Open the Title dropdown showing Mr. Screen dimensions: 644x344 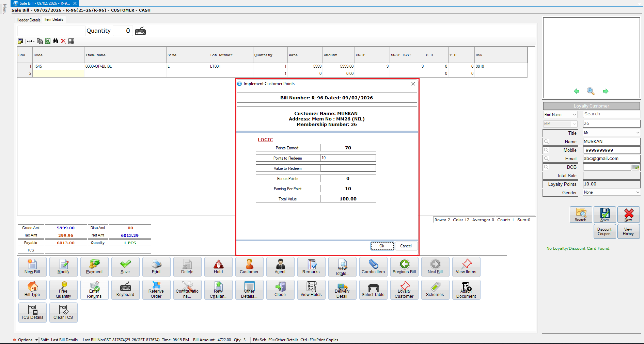point(638,133)
